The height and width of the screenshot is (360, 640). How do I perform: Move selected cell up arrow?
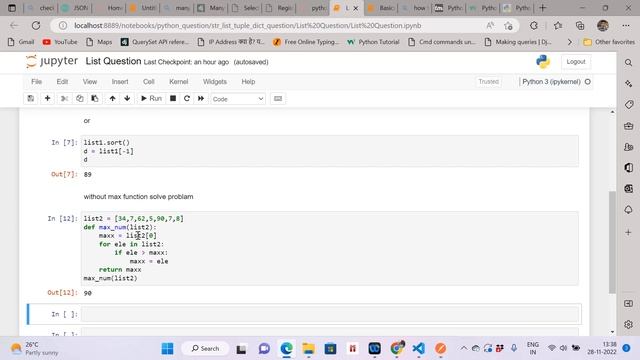pos(112,98)
